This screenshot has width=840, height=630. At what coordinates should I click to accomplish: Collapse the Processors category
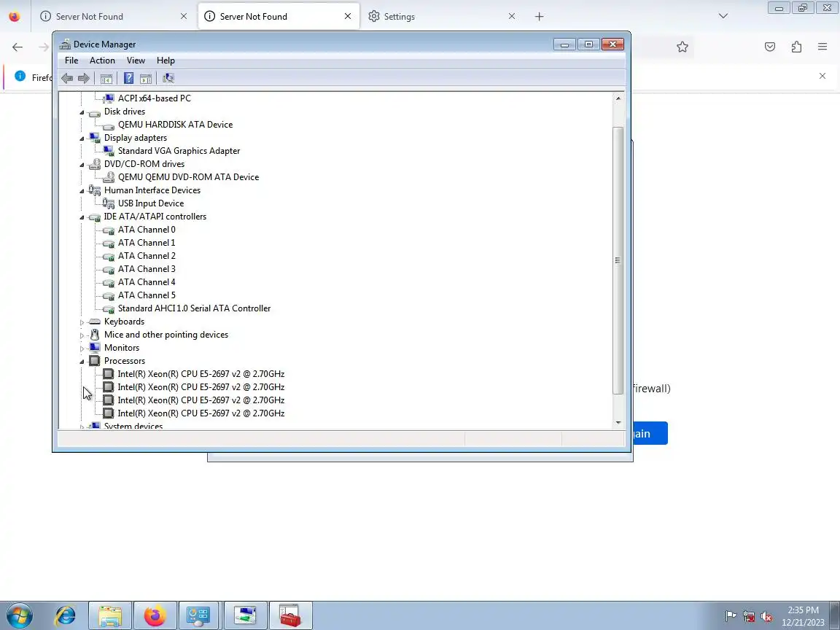click(x=82, y=362)
